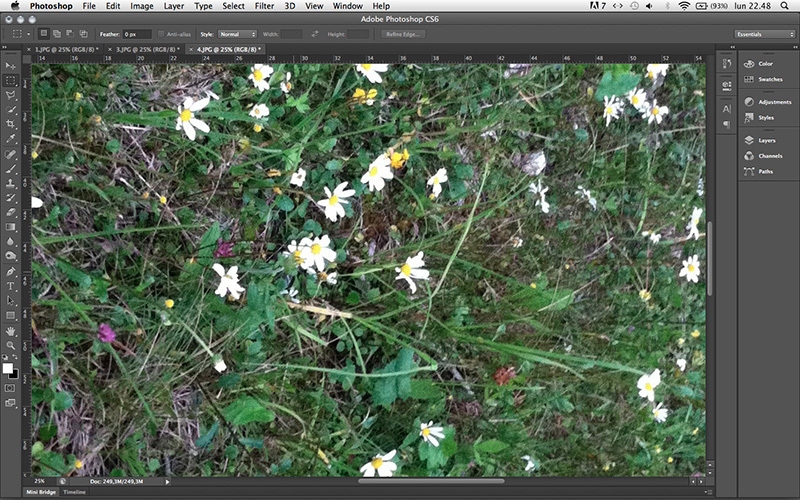The width and height of the screenshot is (800, 500).
Task: Choose Add to selection mode
Action: click(57, 34)
